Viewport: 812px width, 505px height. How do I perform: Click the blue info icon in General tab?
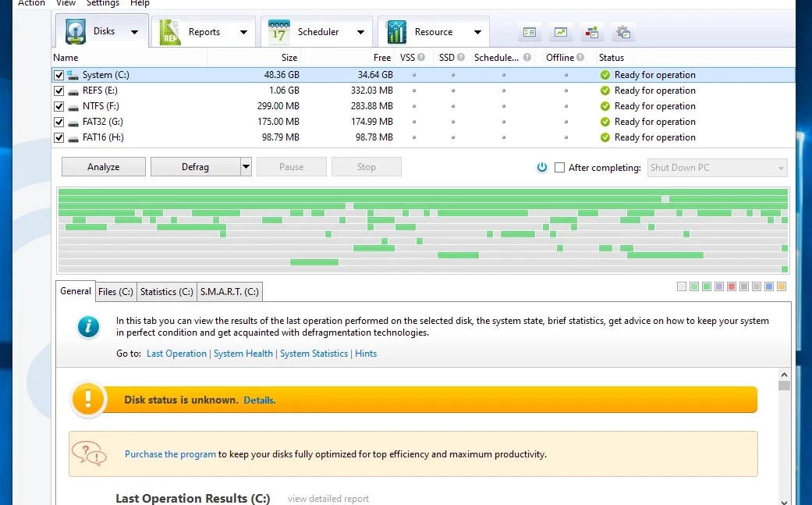88,326
